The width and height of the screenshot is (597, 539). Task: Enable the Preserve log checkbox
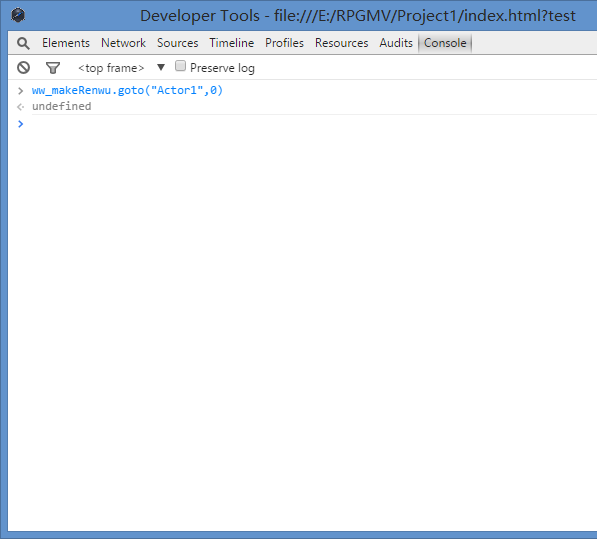180,66
